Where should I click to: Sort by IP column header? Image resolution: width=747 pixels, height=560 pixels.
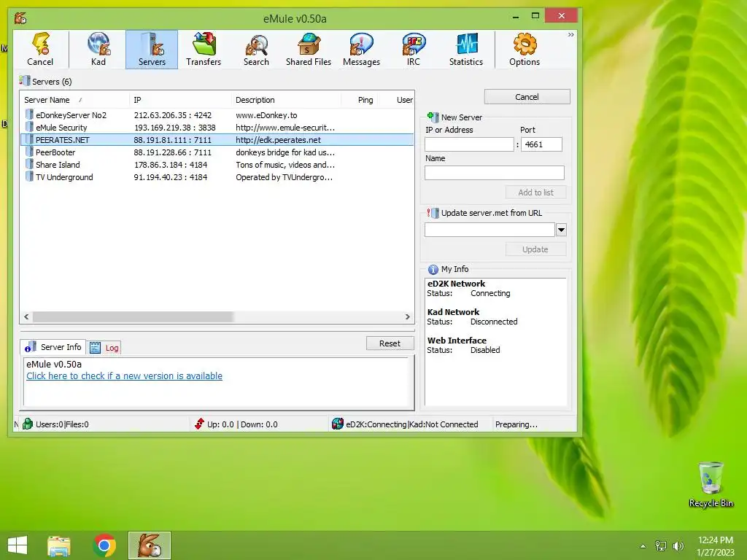180,99
